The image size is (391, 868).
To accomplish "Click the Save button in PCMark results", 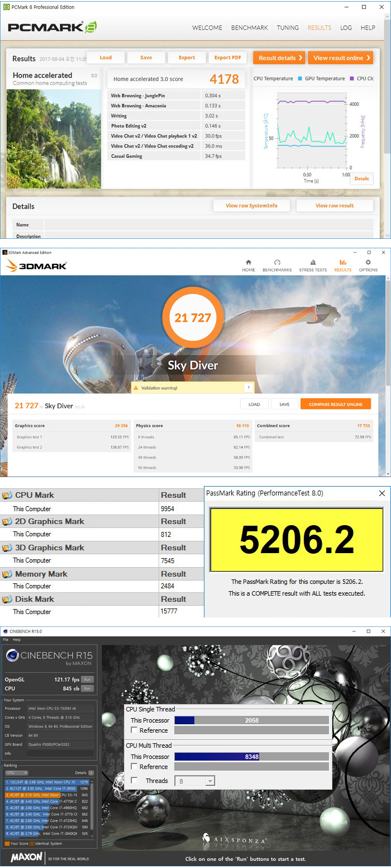I will (x=146, y=58).
